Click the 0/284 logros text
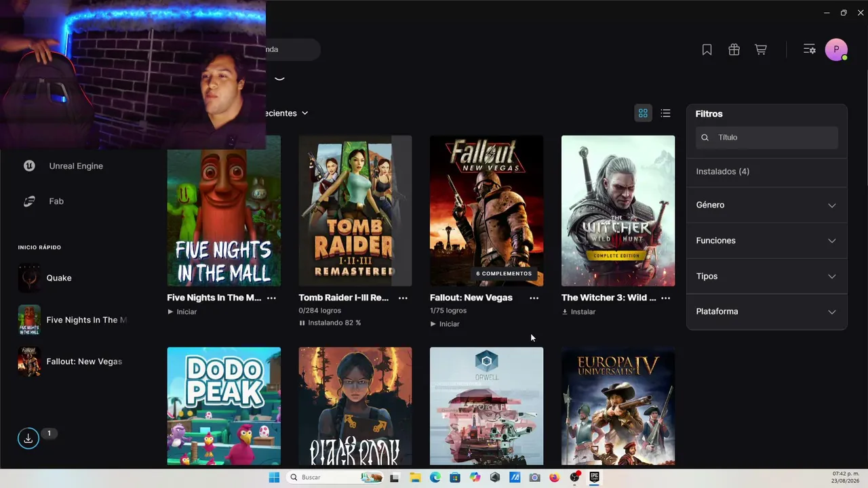This screenshot has width=868, height=488. [320, 310]
